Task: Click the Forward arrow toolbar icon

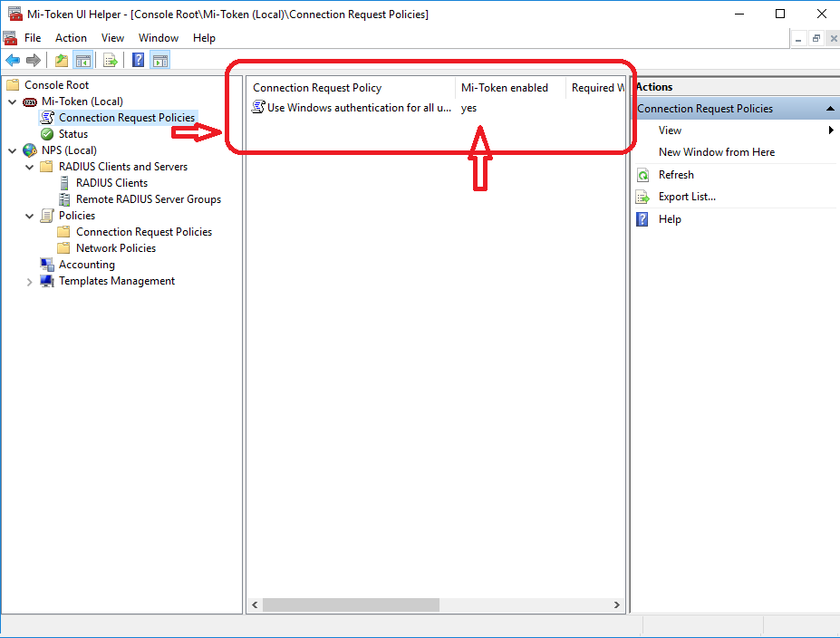Action: 34,61
